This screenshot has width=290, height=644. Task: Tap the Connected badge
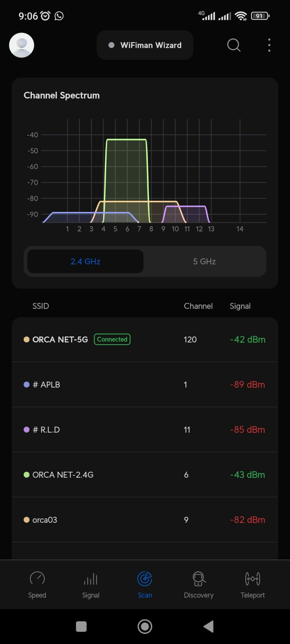(x=112, y=339)
